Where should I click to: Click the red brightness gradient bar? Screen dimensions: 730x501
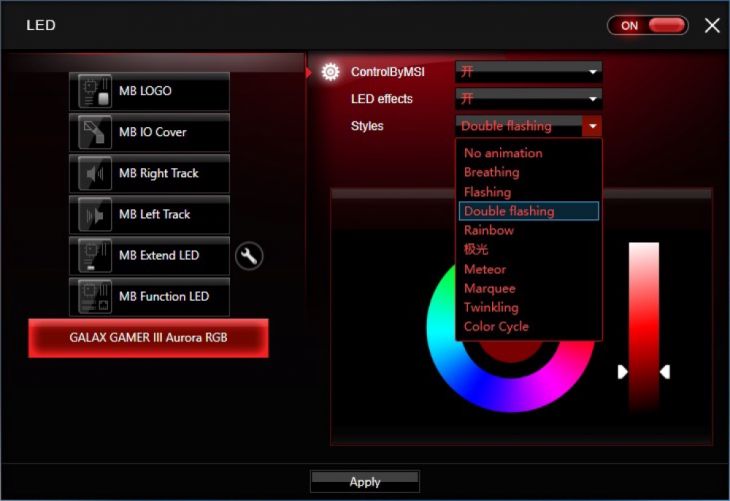coord(644,326)
